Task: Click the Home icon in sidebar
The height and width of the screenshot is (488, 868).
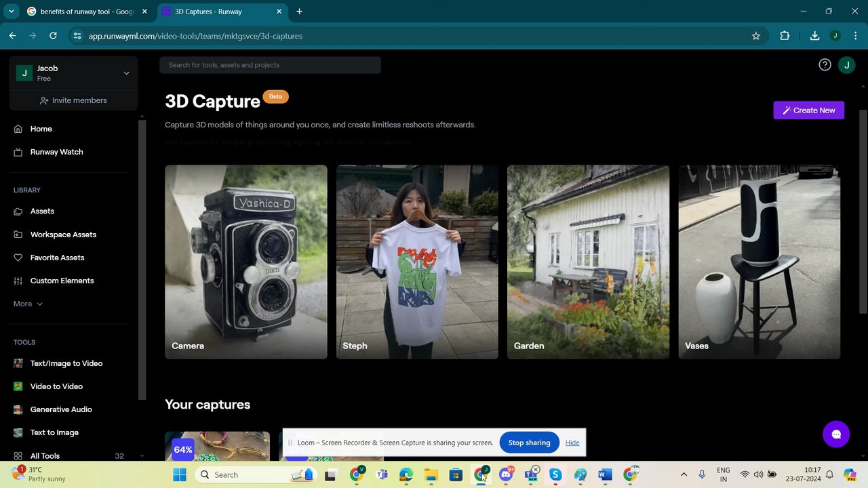Action: pos(18,129)
